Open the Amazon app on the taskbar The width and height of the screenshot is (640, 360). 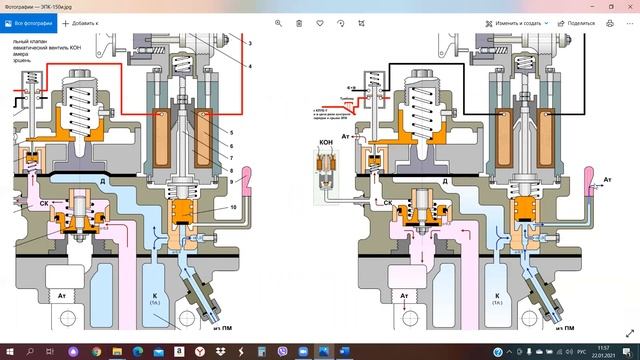click(179, 351)
